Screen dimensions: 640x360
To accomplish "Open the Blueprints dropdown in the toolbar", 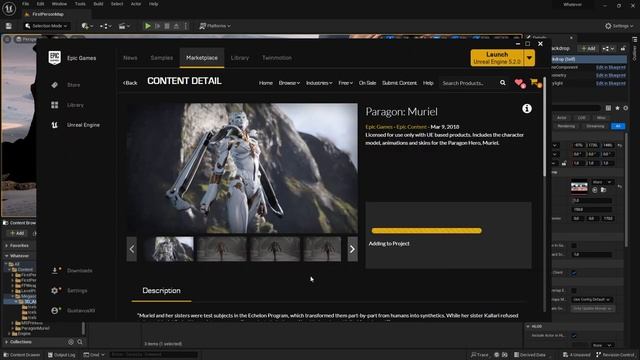I will (x=106, y=26).
